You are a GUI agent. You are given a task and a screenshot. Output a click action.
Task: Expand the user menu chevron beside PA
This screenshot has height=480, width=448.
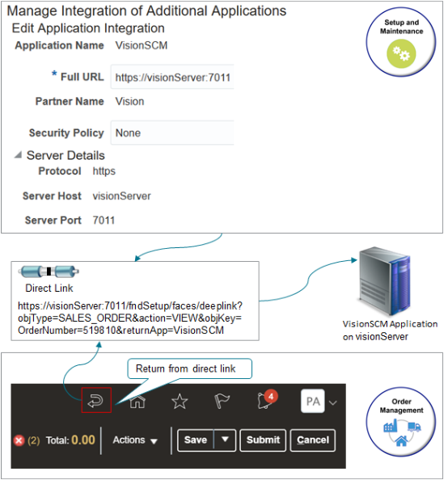pos(333,403)
